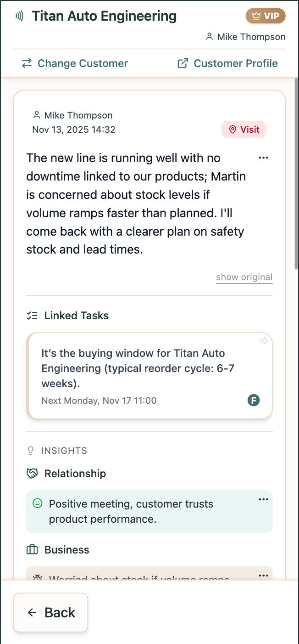Click the show original link

244,277
